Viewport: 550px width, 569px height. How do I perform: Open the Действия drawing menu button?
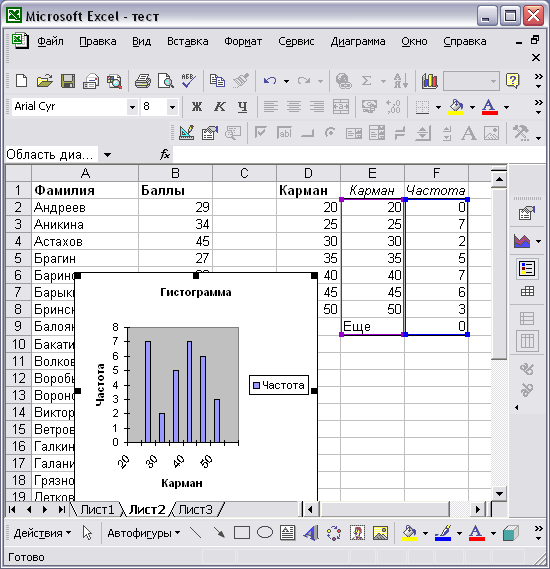(x=42, y=533)
